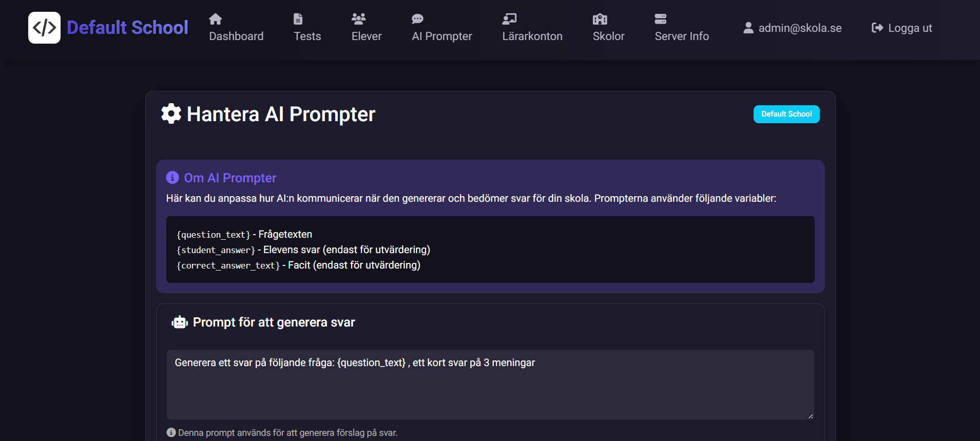Click the Default School badge button

click(786, 114)
